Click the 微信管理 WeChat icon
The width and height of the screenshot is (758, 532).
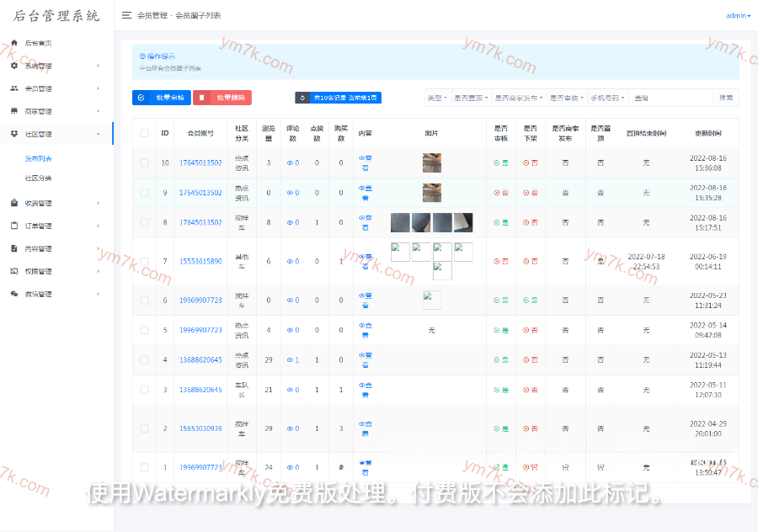click(14, 294)
